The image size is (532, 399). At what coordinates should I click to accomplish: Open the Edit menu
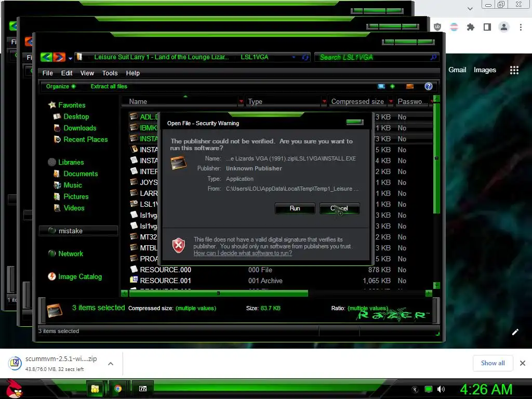pyautogui.click(x=66, y=73)
